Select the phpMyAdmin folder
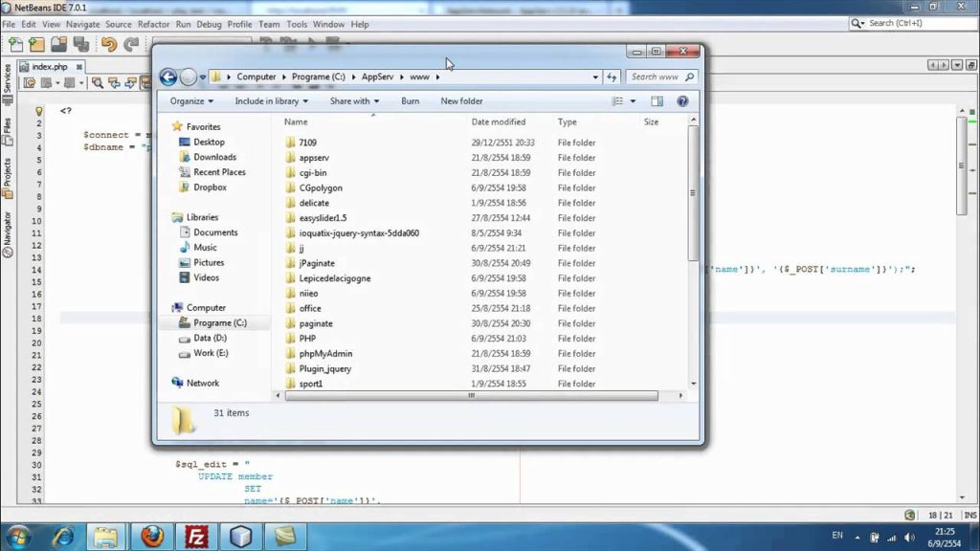 point(325,354)
